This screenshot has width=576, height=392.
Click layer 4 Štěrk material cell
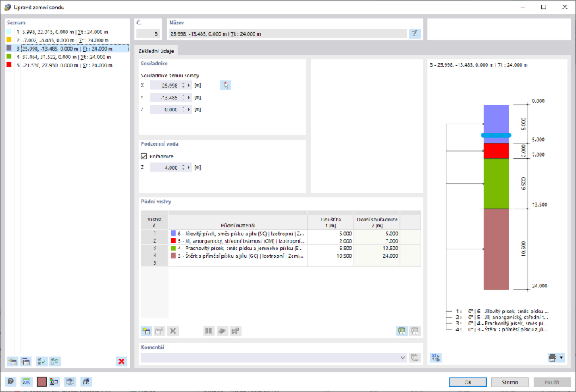point(238,256)
